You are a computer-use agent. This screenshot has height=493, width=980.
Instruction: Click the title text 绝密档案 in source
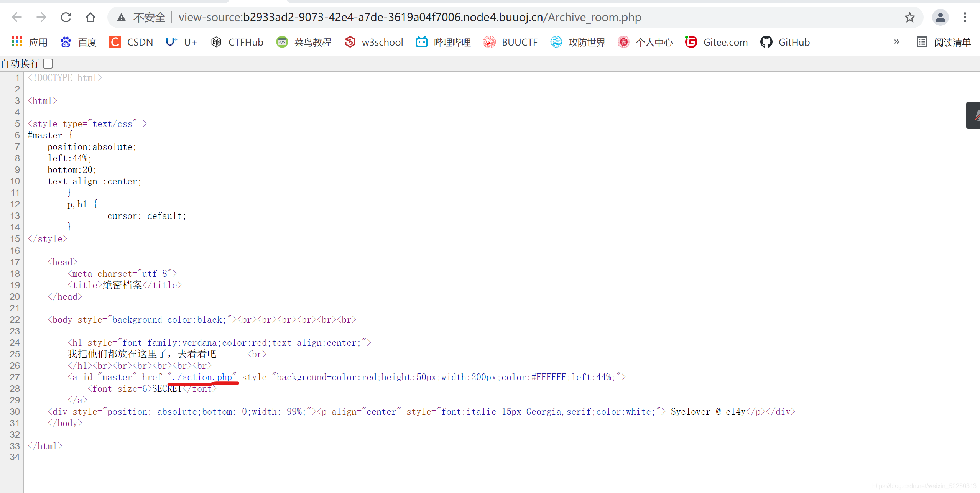122,285
